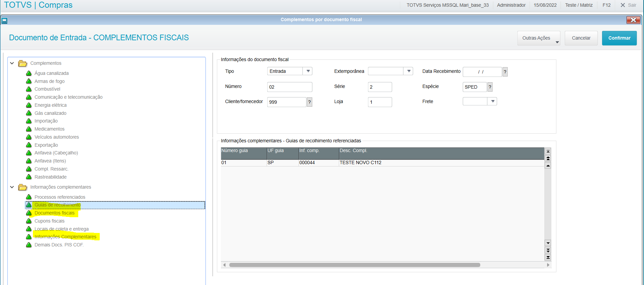Viewport: 644px width, 285px height.
Task: Click the green icon beside Medicamentos
Action: click(29, 129)
